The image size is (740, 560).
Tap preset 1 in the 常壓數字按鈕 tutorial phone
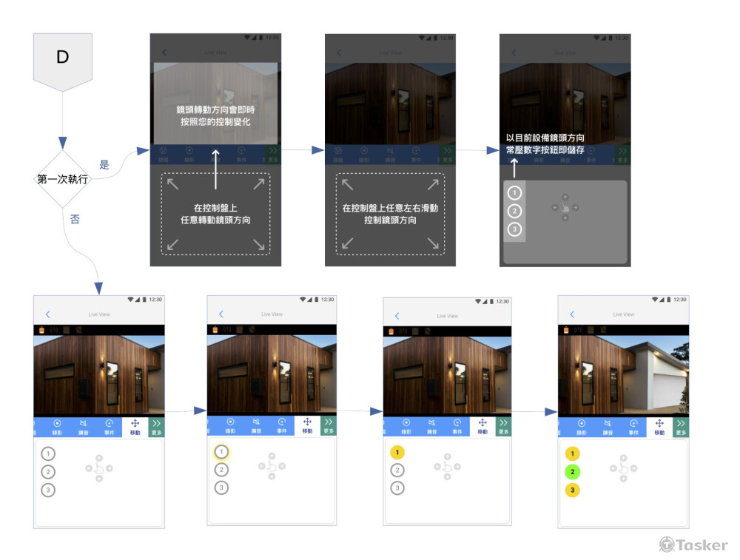click(x=514, y=193)
